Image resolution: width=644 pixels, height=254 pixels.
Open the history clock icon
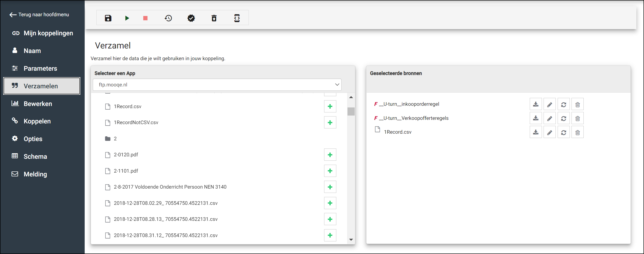click(168, 18)
